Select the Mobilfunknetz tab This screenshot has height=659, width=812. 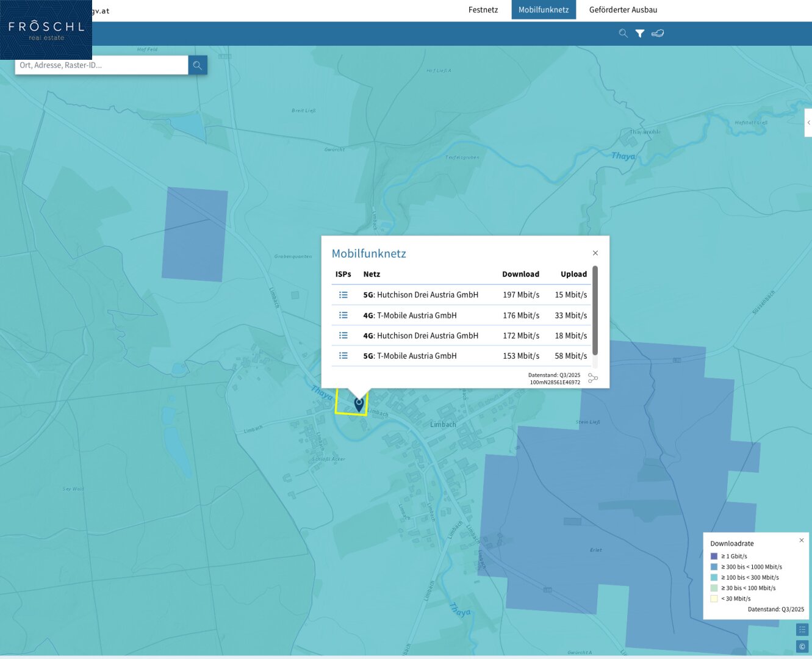(x=544, y=10)
